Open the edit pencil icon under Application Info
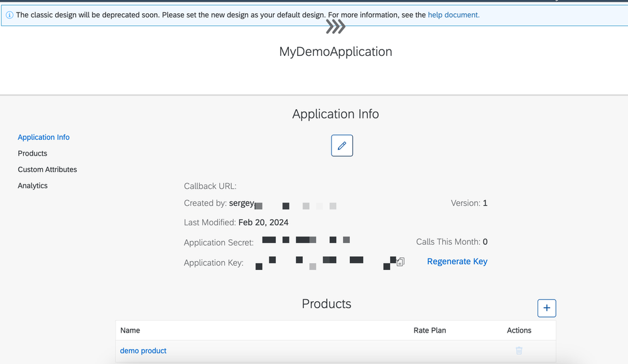The height and width of the screenshot is (364, 628). [342, 145]
